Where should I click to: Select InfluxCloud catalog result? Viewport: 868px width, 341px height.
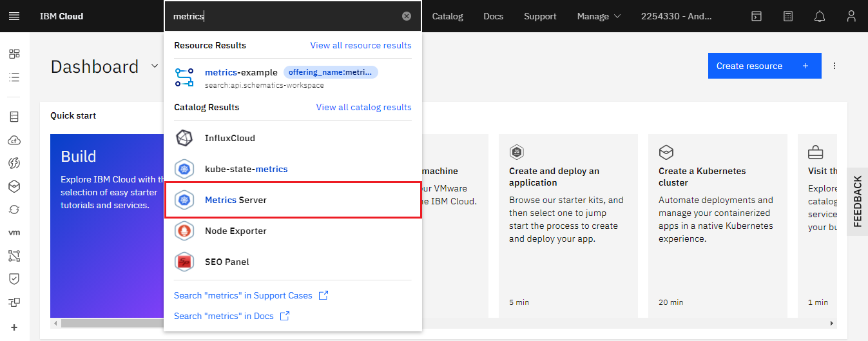293,138
